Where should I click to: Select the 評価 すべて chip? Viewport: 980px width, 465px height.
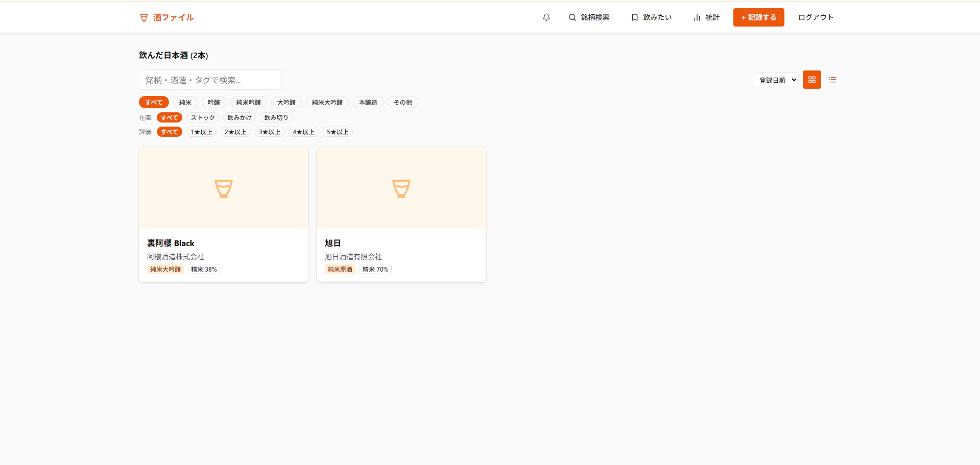[170, 132]
